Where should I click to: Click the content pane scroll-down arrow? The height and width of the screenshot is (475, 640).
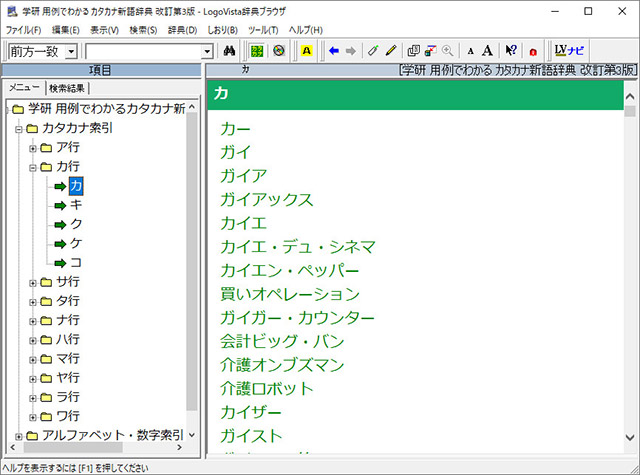[x=630, y=437]
